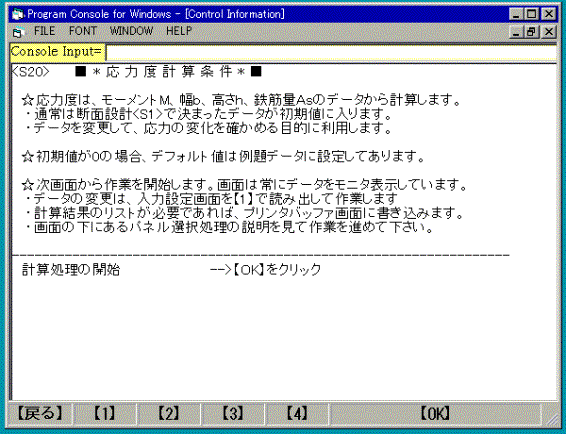
Task: Restore the Control Information child window
Action: pyautogui.click(x=531, y=32)
